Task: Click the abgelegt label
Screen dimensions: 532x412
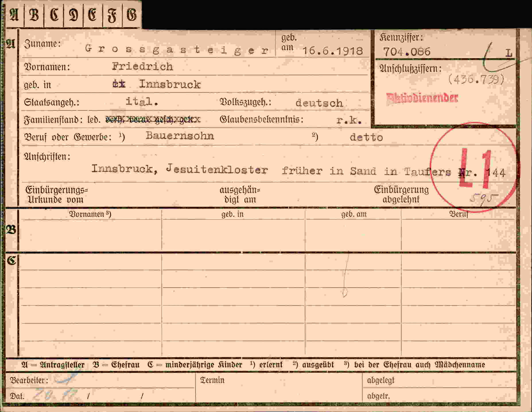Action: tap(381, 380)
